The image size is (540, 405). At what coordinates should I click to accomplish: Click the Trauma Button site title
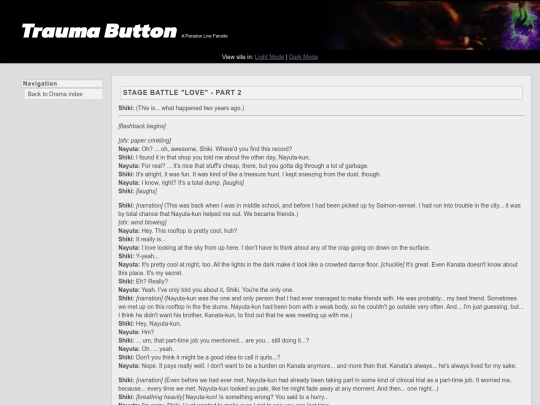[x=99, y=31]
